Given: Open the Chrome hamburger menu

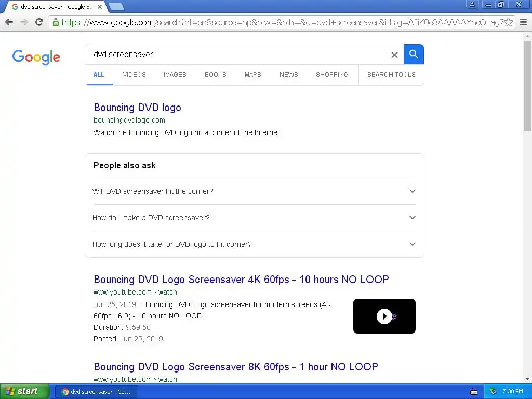Looking at the screenshot, I should (523, 22).
